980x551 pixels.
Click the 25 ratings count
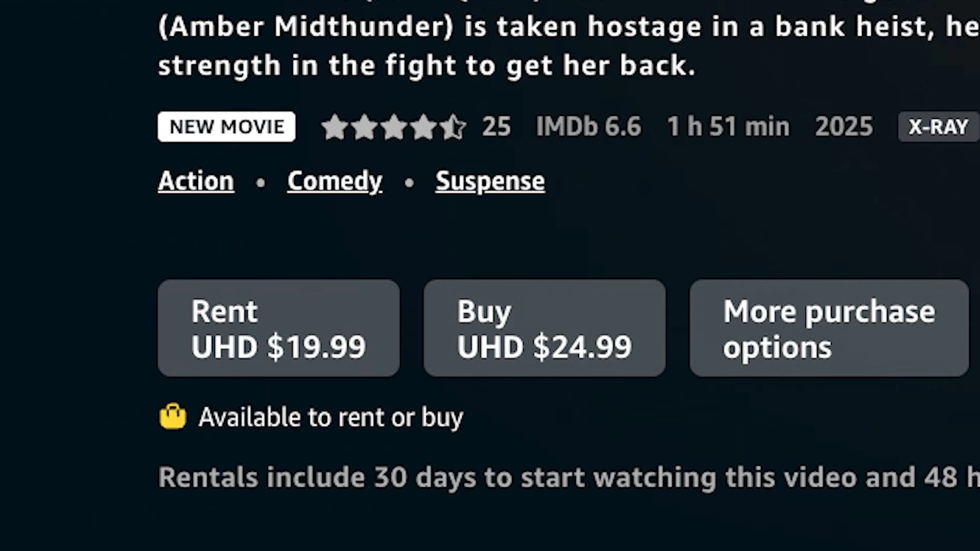496,127
